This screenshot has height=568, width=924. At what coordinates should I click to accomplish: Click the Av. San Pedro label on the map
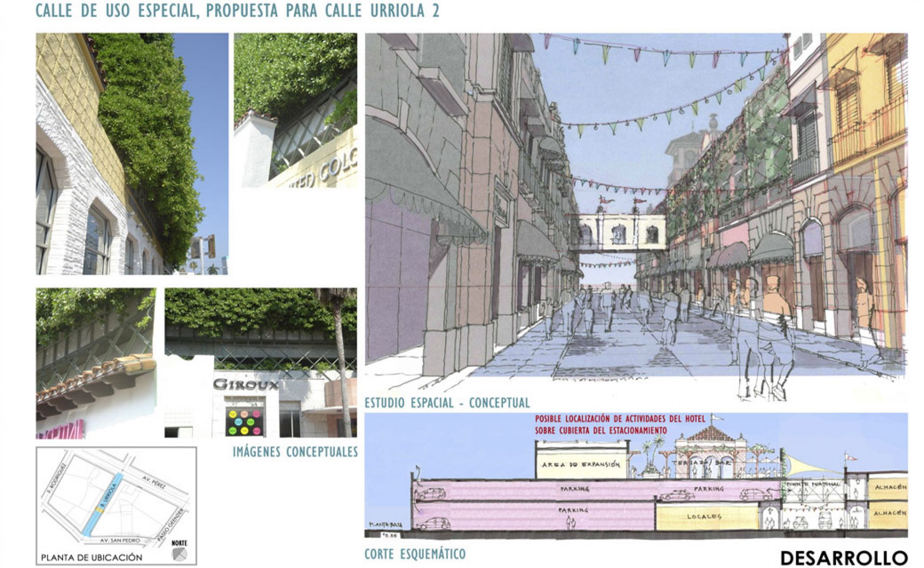120,540
